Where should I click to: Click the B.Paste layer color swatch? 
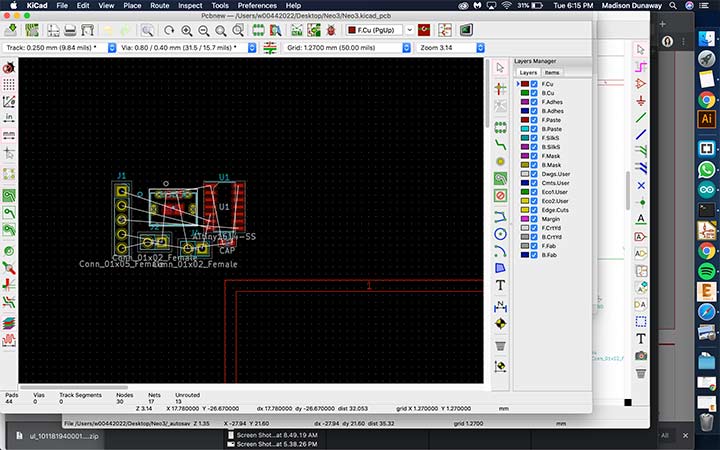click(524, 129)
